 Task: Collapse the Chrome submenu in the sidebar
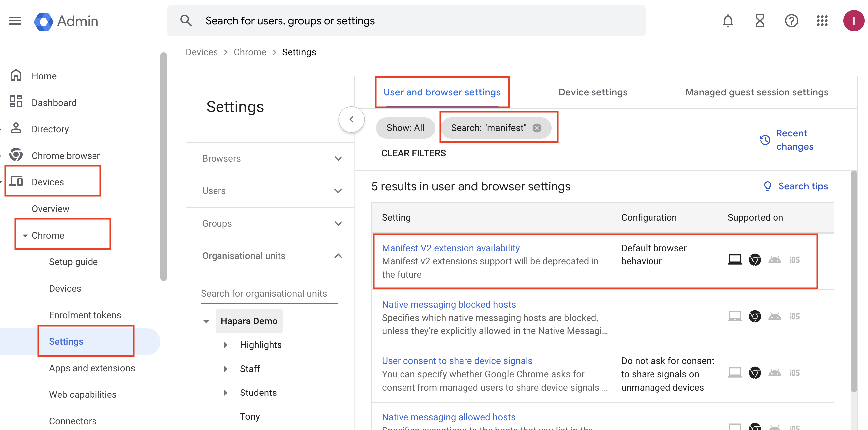click(25, 235)
